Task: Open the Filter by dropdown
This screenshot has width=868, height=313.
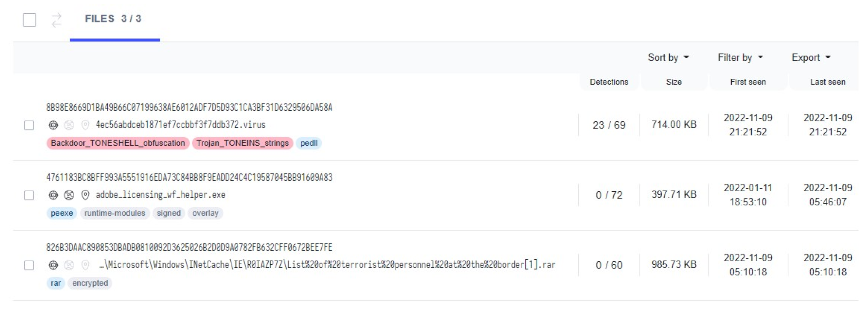Action: [x=740, y=57]
